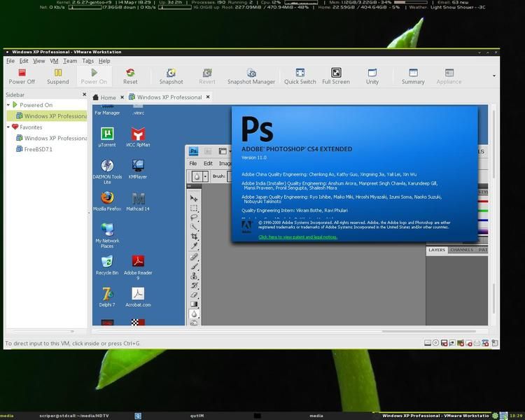
Task: Click the network adapter status icon
Action: [452, 343]
